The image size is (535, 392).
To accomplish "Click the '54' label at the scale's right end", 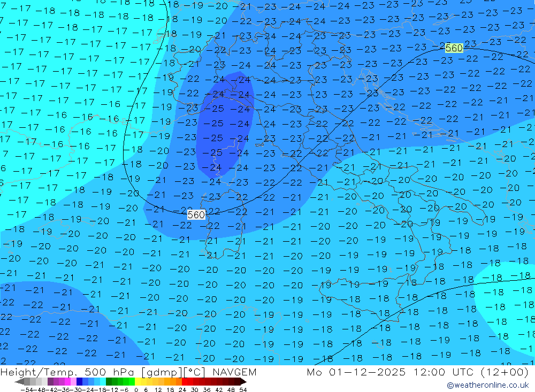I will click(243, 390).
